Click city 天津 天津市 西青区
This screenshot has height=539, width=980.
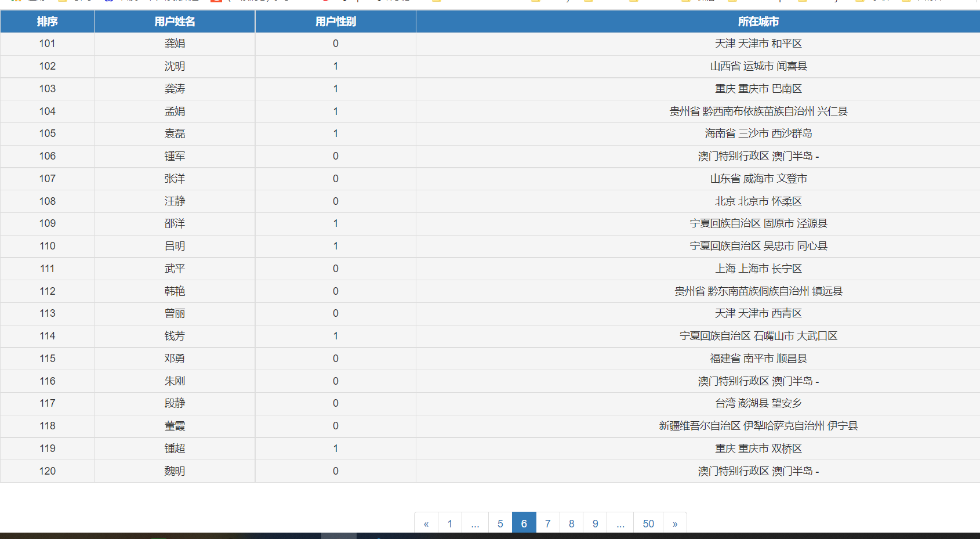[758, 313]
